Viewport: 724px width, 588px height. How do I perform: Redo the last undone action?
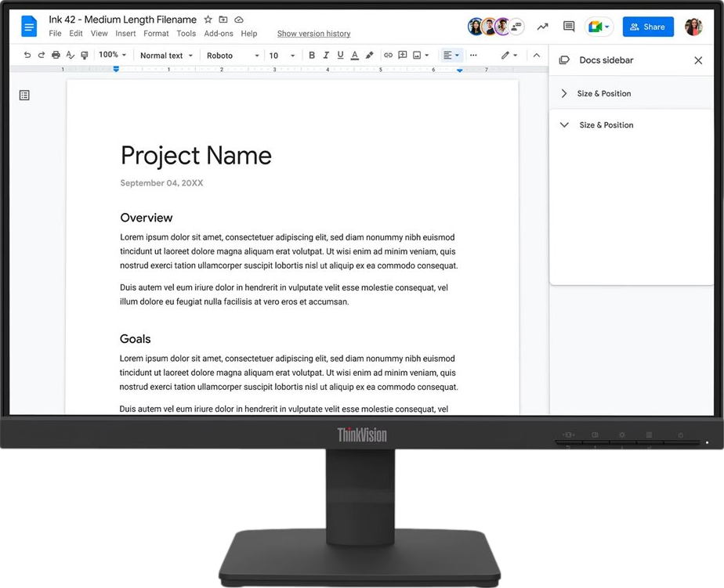click(x=41, y=55)
